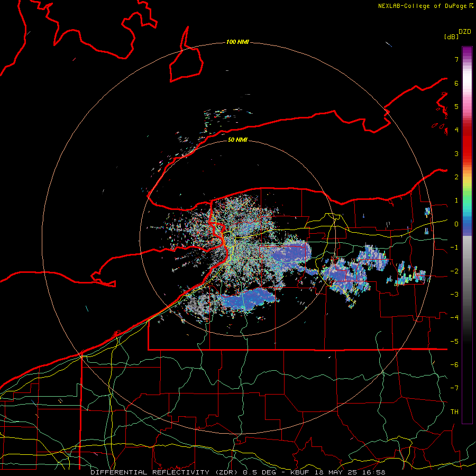Click the "18 MAY 25" date in the caption

[x=336, y=472]
